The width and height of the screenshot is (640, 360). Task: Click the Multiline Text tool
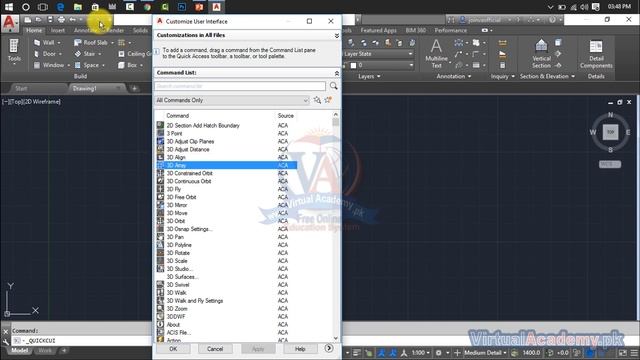[436, 53]
